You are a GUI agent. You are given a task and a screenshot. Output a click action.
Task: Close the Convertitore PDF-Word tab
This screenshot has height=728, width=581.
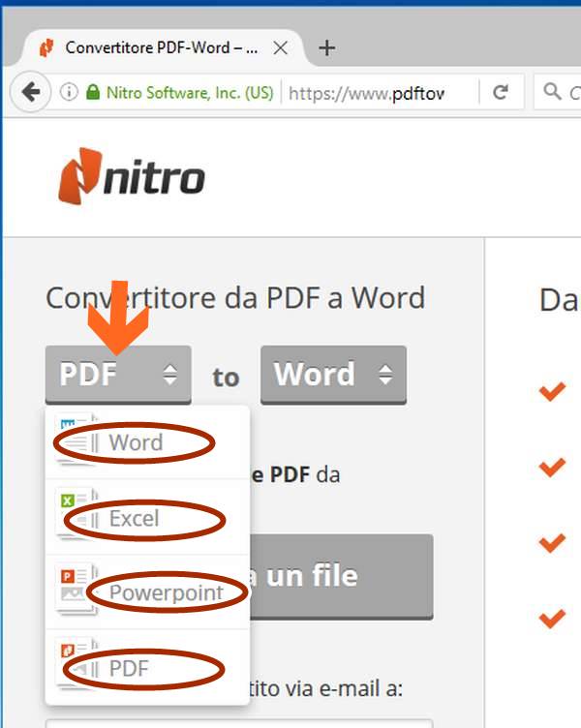tap(280, 47)
